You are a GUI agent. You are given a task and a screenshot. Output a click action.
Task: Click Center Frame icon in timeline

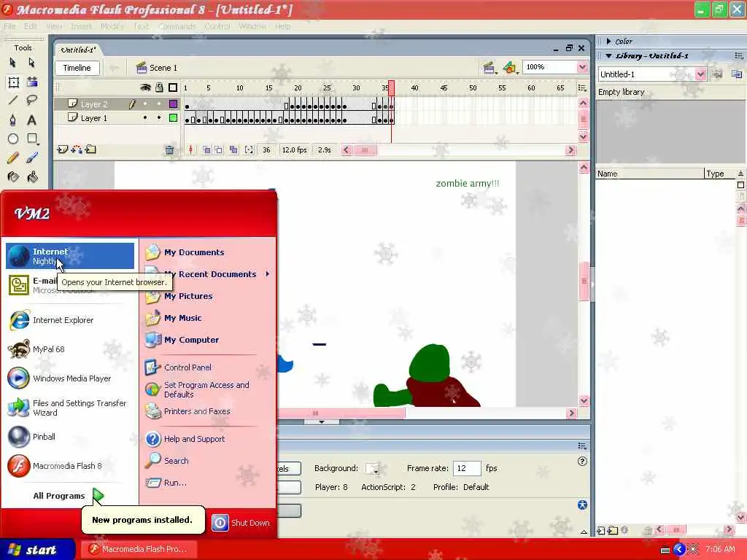click(x=190, y=150)
